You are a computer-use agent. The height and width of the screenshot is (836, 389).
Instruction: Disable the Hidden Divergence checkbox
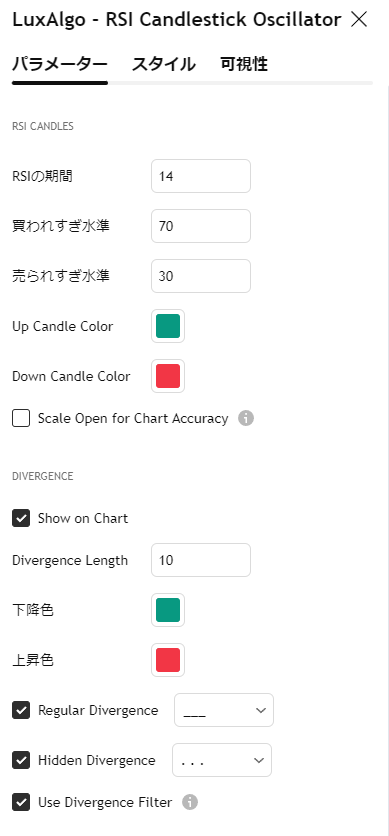pyautogui.click(x=21, y=760)
